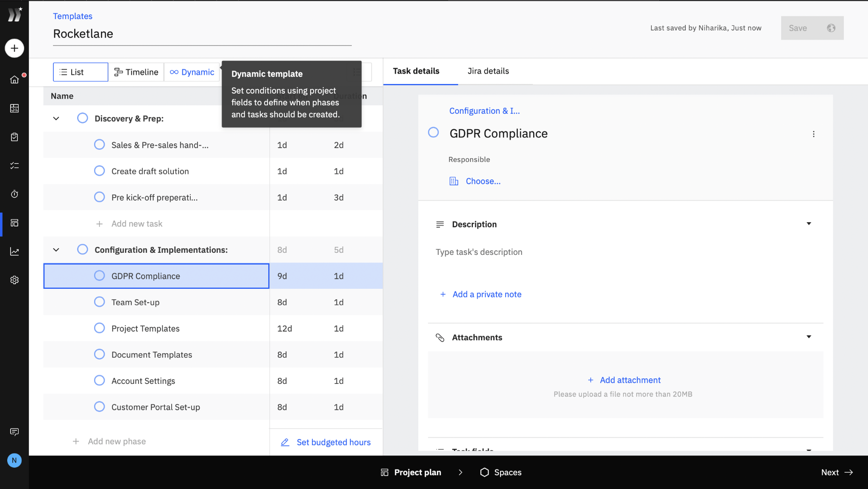
Task: Open the reports chart icon in sidebar
Action: [x=14, y=251]
